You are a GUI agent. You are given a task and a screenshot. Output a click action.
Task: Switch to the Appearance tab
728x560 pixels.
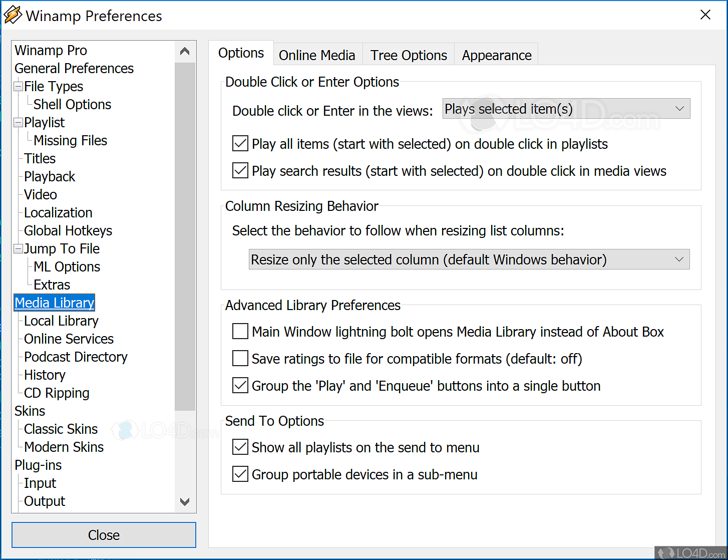point(497,55)
